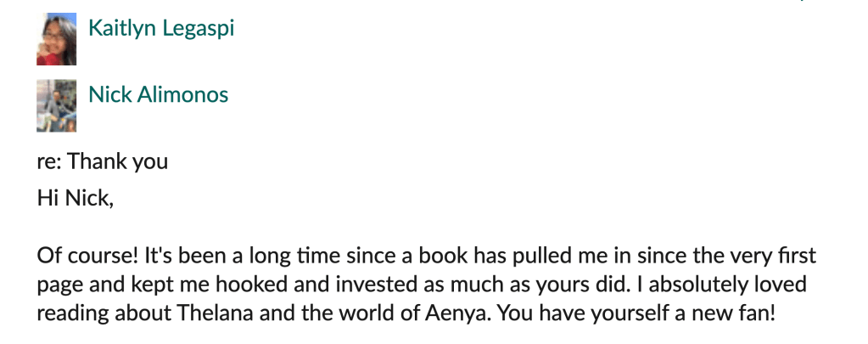
Task: Click the word "page" starting the second line
Action: point(56,284)
